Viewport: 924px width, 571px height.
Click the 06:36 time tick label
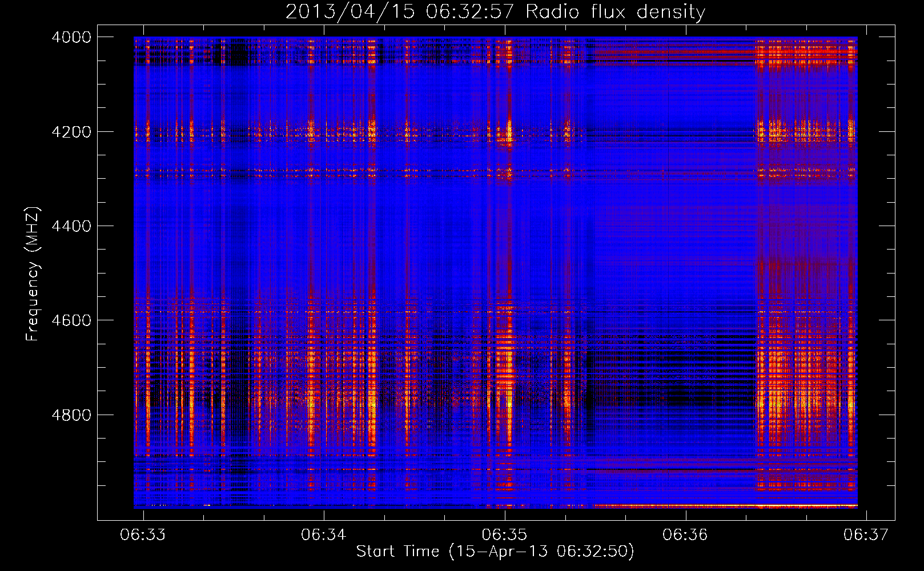point(685,534)
